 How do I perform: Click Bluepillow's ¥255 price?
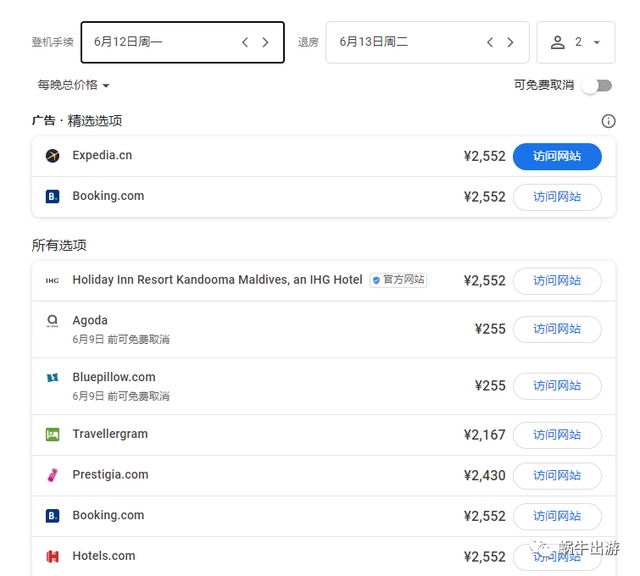[x=490, y=386]
